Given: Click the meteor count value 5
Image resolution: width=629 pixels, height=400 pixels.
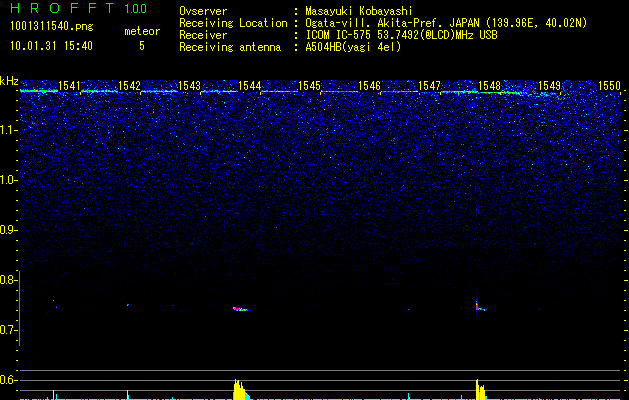Looking at the screenshot, I should [142, 46].
